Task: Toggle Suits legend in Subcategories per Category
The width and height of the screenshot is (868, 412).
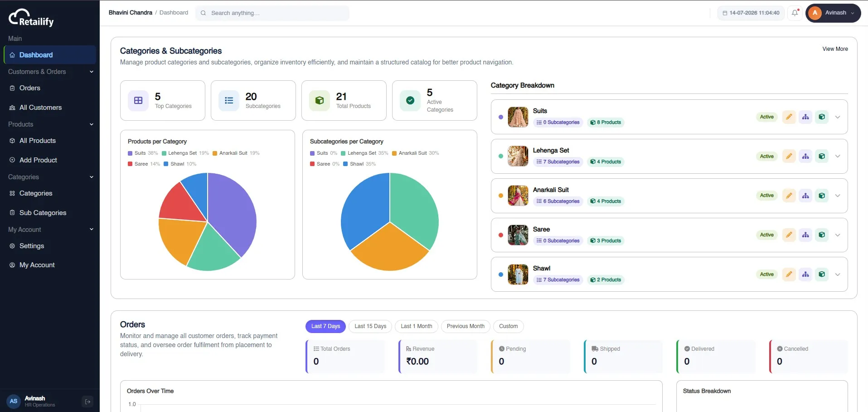Action: 324,153
